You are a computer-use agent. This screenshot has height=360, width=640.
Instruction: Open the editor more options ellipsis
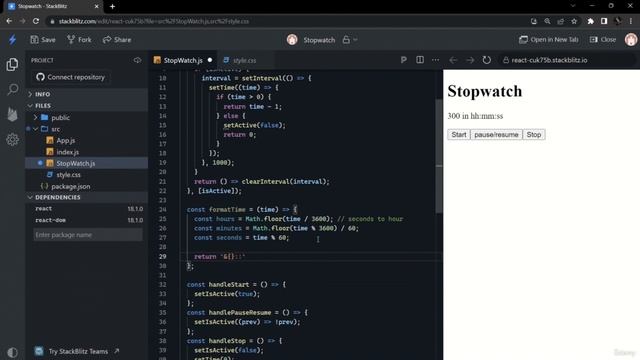tap(436, 60)
